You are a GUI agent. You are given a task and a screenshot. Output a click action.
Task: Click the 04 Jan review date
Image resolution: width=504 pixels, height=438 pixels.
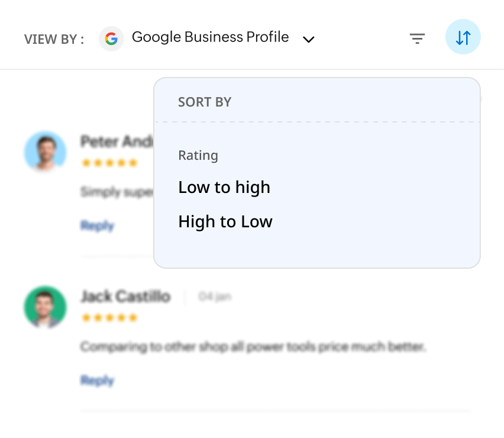pos(215,297)
